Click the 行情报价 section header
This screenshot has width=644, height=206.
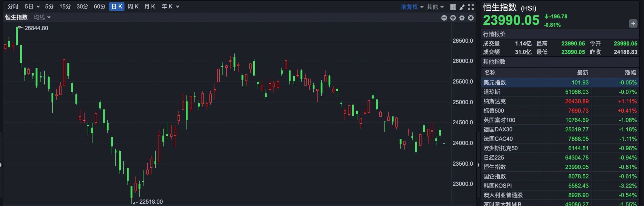(494, 34)
